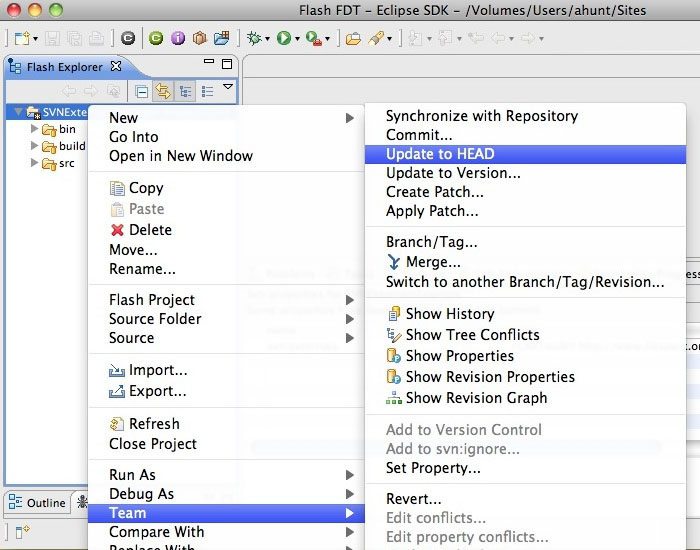Choose Create Patch...
This screenshot has height=550, width=700.
[x=525, y=192]
